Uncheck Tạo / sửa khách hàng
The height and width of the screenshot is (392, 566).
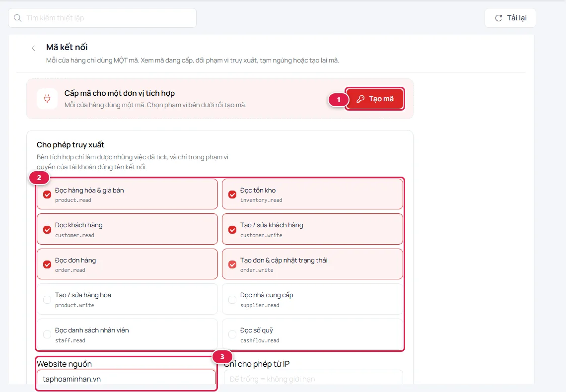tap(232, 230)
